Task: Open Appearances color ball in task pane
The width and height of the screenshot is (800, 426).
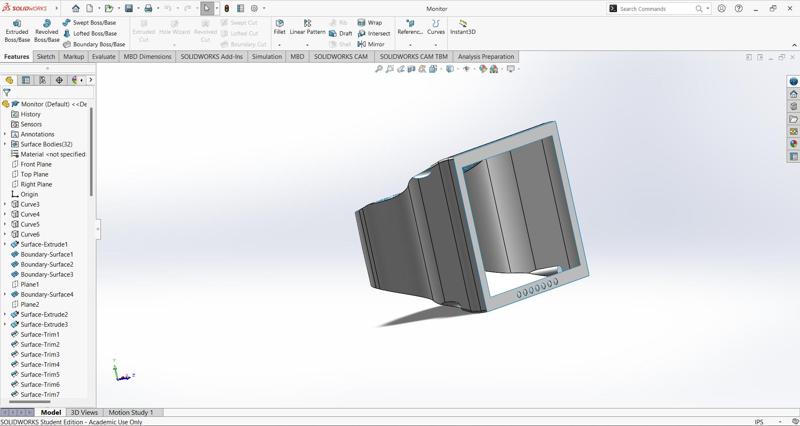Action: [793, 144]
